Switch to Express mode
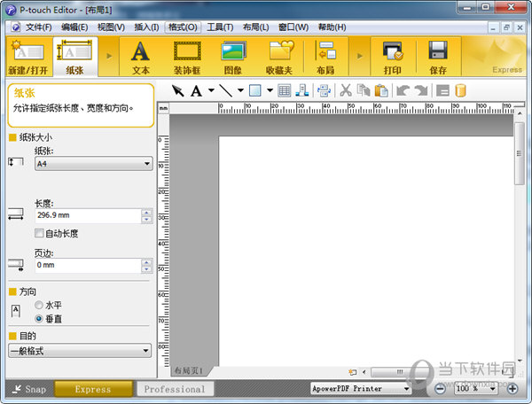 (x=93, y=389)
